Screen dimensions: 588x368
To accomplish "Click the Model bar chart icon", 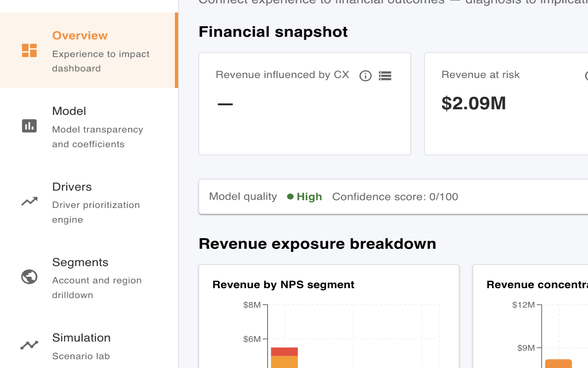I will [x=29, y=126].
